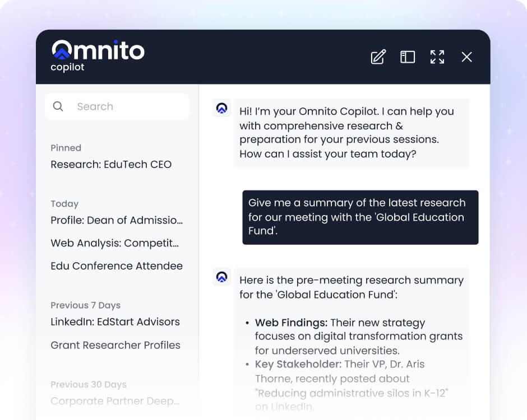Viewport: 527px width, 420px height.
Task: Open pinned chat Research: EduTech CEO
Action: [x=111, y=165]
